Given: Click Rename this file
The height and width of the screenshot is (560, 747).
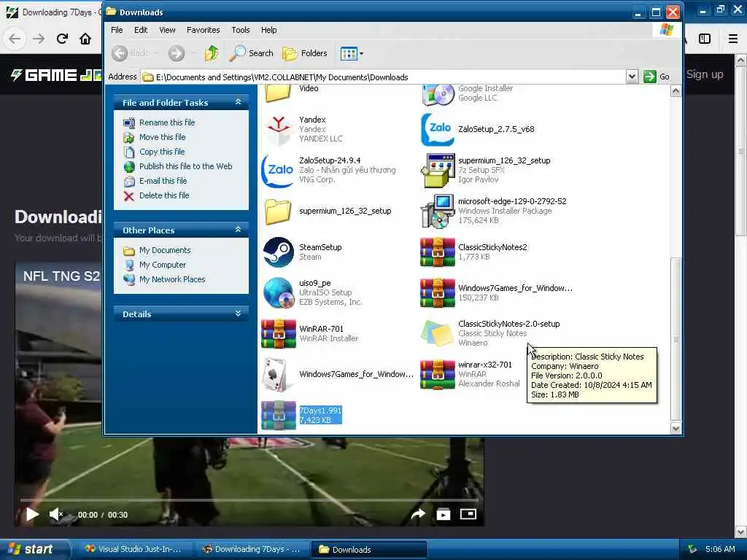Looking at the screenshot, I should point(167,122).
